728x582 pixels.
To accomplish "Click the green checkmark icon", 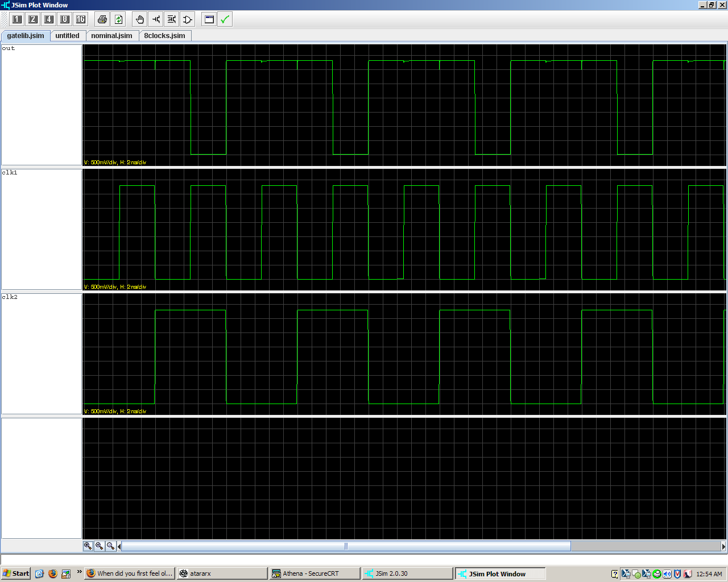I will tap(225, 19).
